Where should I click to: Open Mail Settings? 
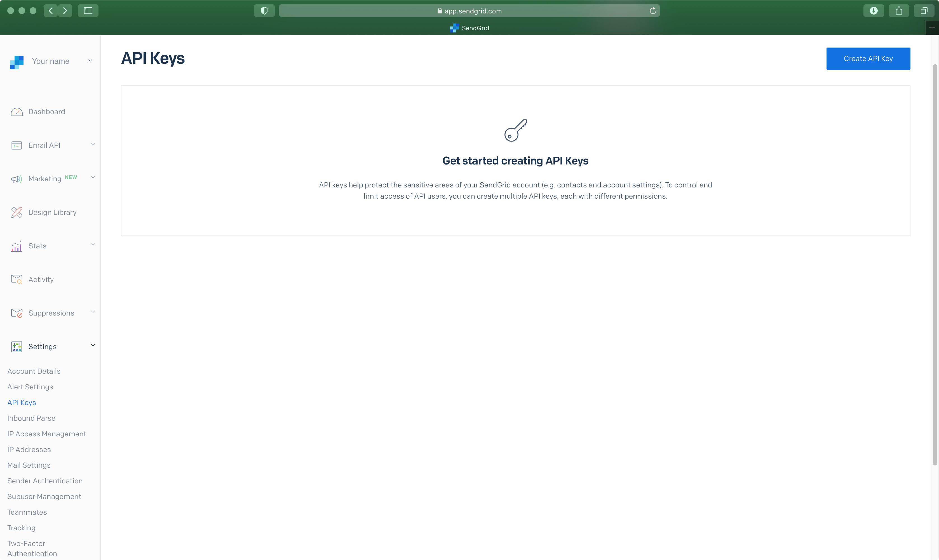click(x=29, y=465)
